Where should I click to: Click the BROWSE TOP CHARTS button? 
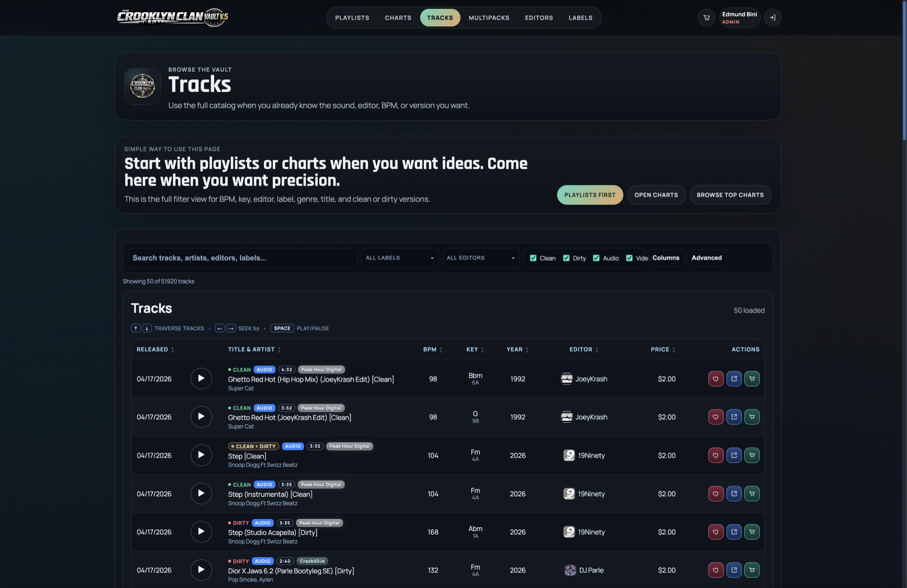[730, 195]
